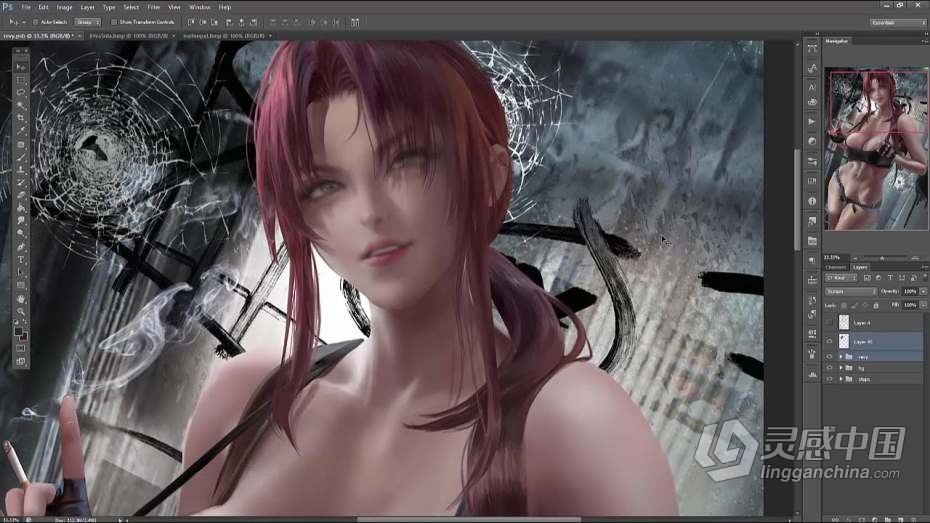The height and width of the screenshot is (523, 930).
Task: Open the layer filter Kind dropdown
Action: (841, 278)
